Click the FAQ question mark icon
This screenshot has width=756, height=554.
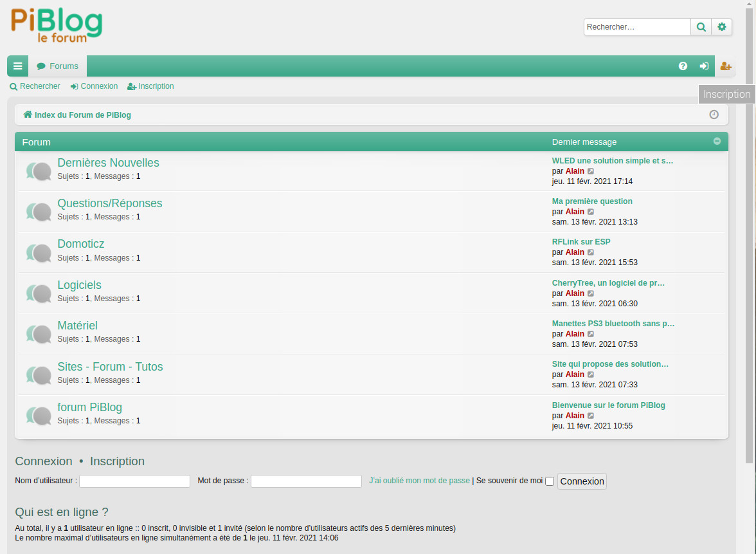(683, 66)
